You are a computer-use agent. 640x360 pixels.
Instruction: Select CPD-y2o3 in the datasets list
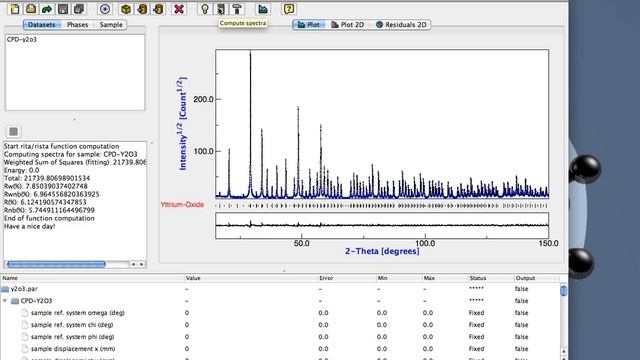[x=22, y=40]
